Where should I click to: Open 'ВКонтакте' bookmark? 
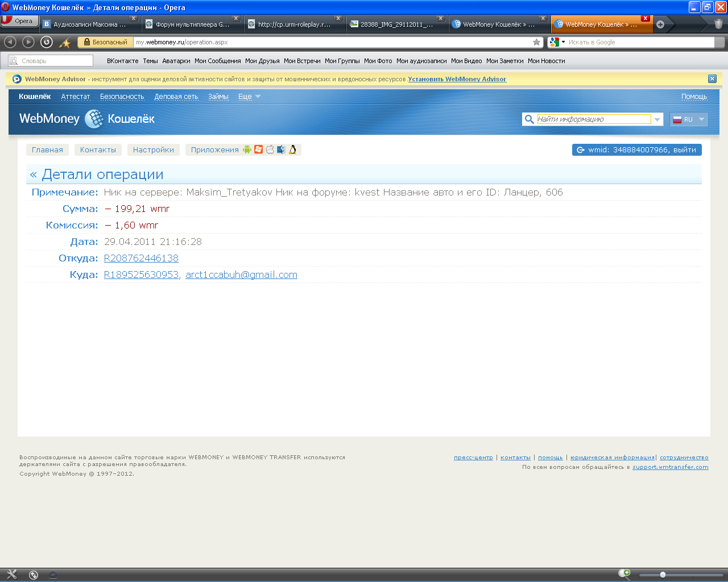click(x=122, y=61)
